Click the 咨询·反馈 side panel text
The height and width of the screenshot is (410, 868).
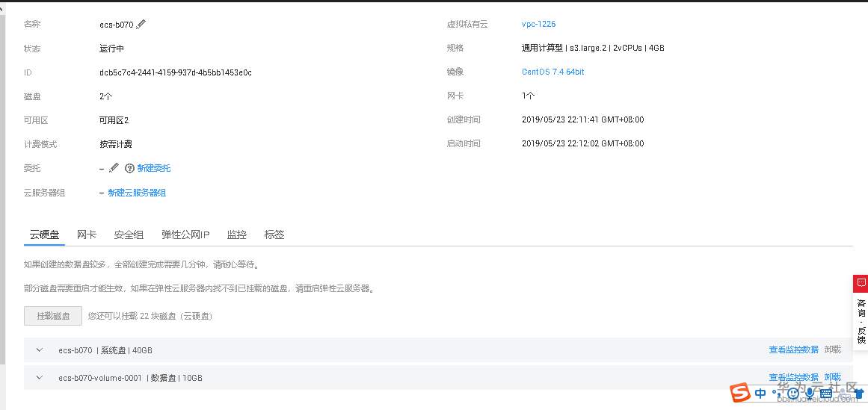click(861, 321)
